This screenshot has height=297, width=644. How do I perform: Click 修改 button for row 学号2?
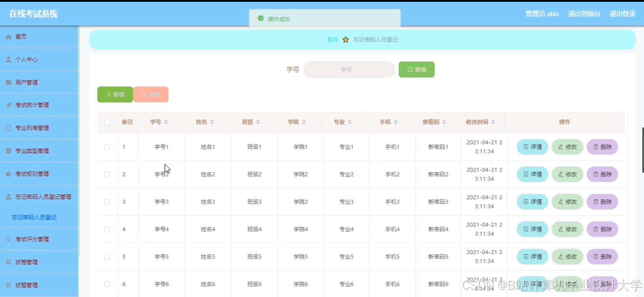pos(568,175)
